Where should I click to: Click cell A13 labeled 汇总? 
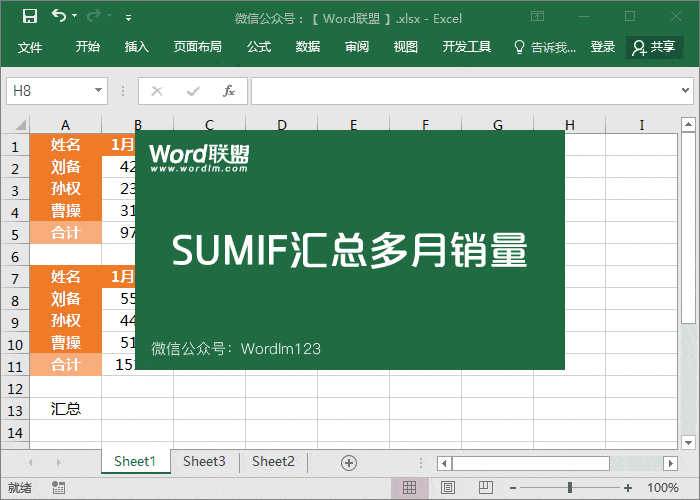tap(66, 408)
